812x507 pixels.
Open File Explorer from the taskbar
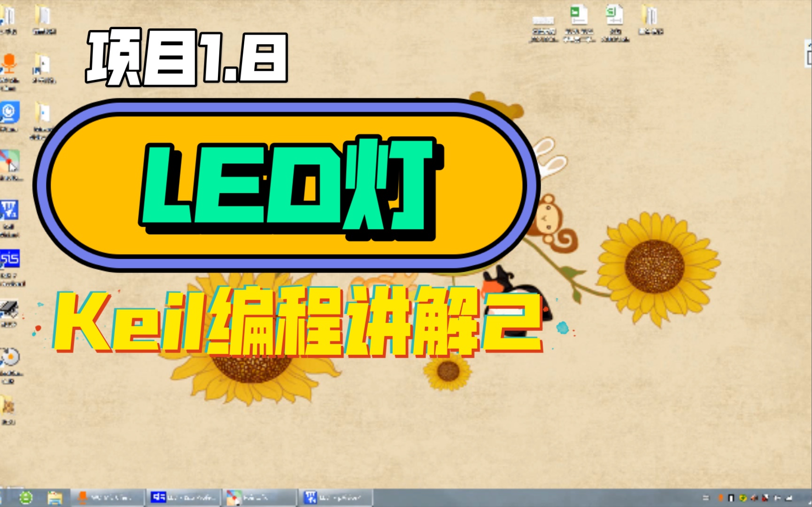[55, 497]
